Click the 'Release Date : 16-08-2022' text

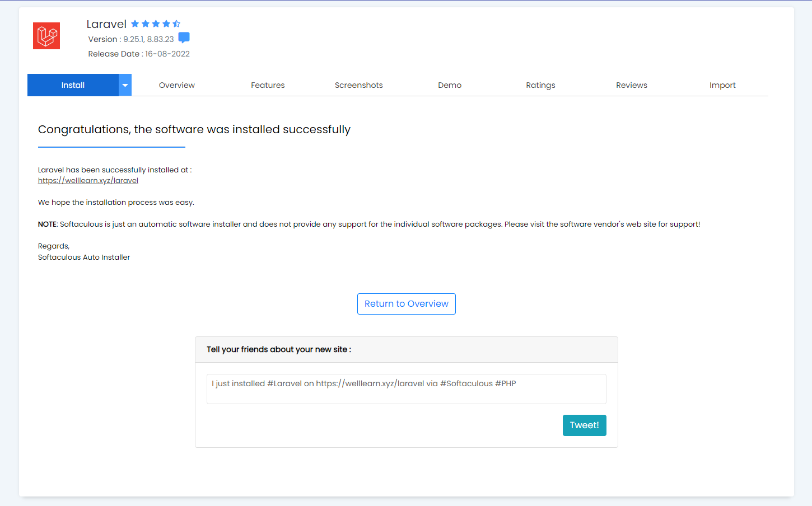click(x=139, y=54)
